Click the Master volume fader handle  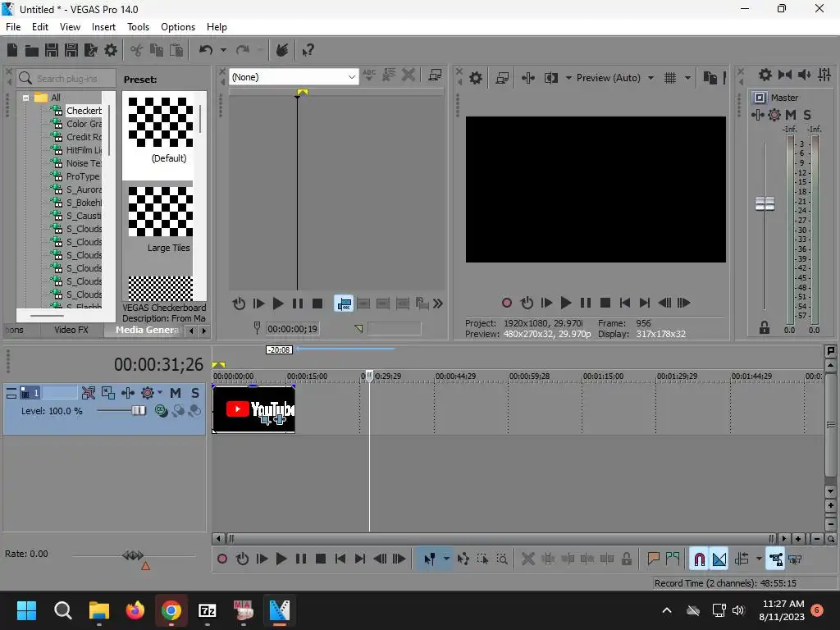coord(765,203)
